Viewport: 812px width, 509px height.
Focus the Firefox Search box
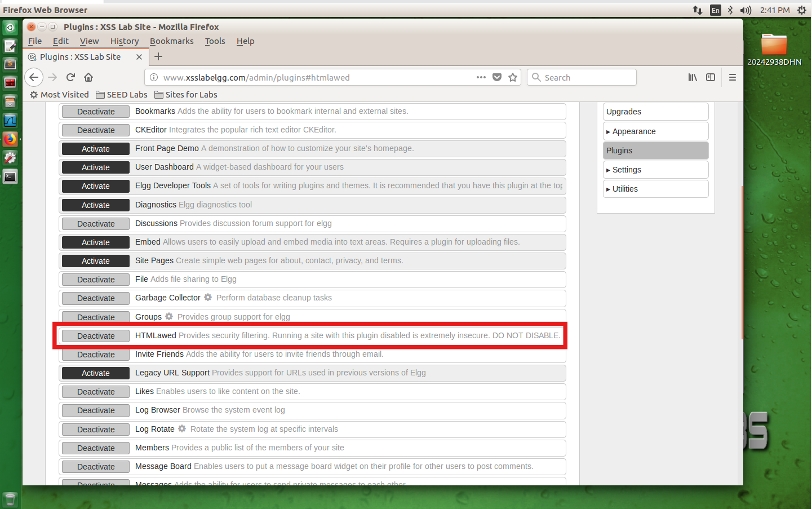582,77
